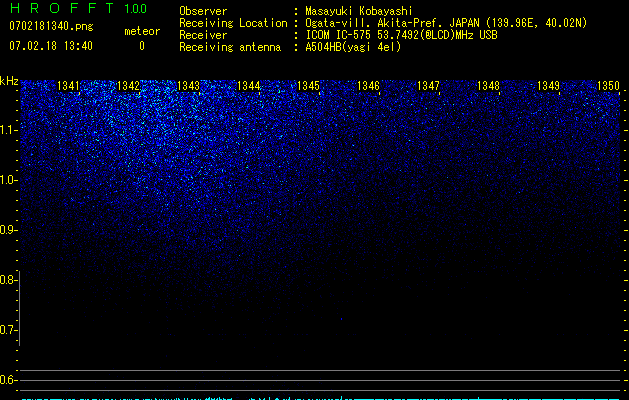Select observer name Masayuki Kobayashi
Viewport: 629px width, 400px height.
click(x=359, y=11)
